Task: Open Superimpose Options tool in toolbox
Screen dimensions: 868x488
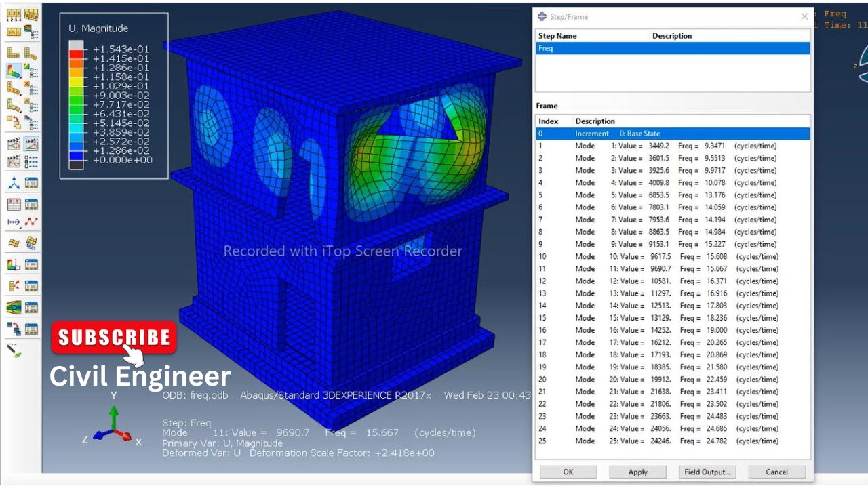Action: (31, 14)
